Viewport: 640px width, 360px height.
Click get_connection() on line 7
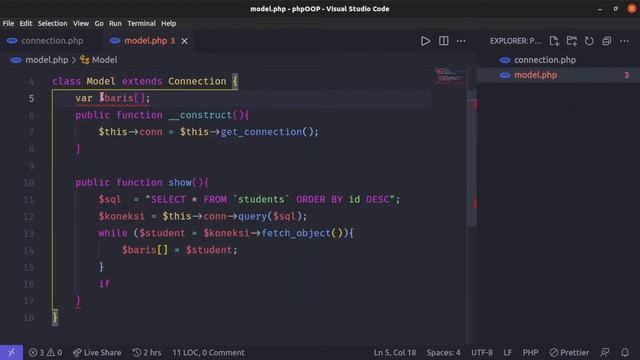[x=267, y=132]
